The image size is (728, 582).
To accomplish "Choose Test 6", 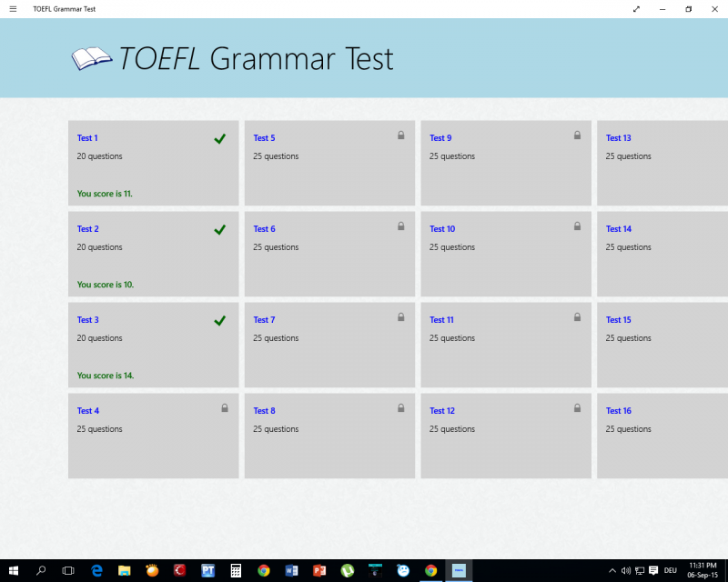I will [x=329, y=254].
